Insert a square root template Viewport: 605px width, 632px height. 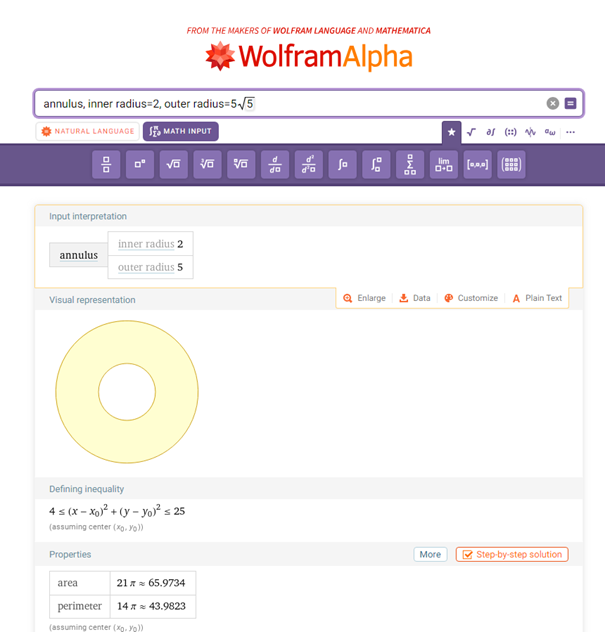pos(174,164)
